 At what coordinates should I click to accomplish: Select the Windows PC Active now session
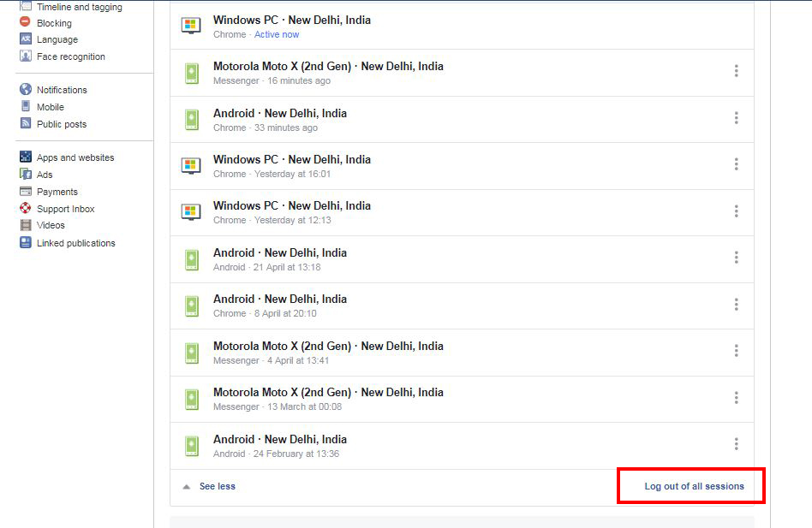click(291, 27)
